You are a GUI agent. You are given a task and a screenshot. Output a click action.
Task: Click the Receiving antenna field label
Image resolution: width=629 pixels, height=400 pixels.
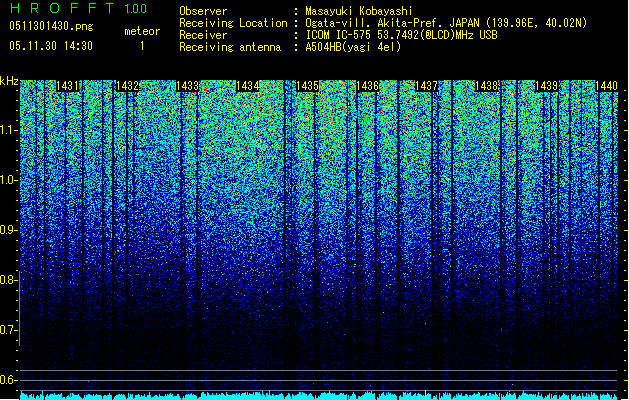(x=230, y=47)
